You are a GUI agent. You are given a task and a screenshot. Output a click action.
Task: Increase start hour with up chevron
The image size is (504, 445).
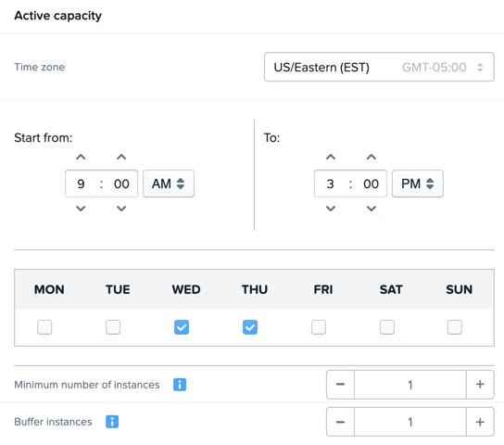pos(81,158)
